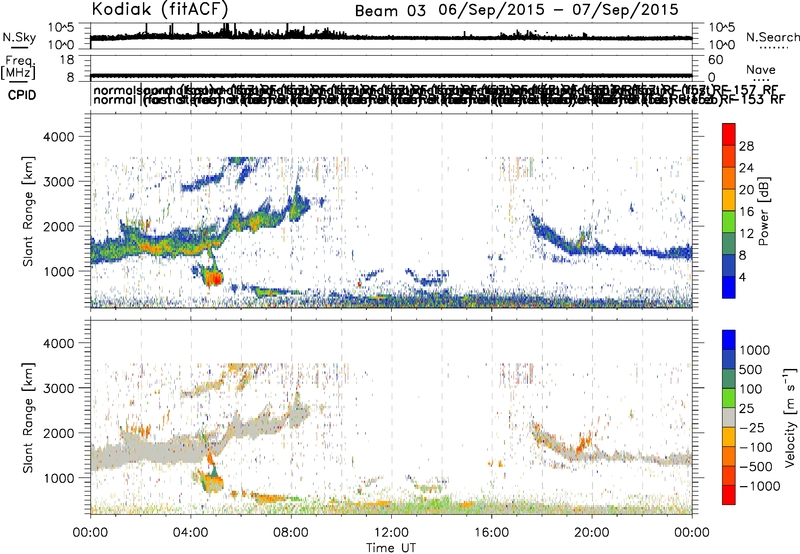
Task: Click the orange velocity burst near 19:30
Action: pyautogui.click(x=582, y=443)
